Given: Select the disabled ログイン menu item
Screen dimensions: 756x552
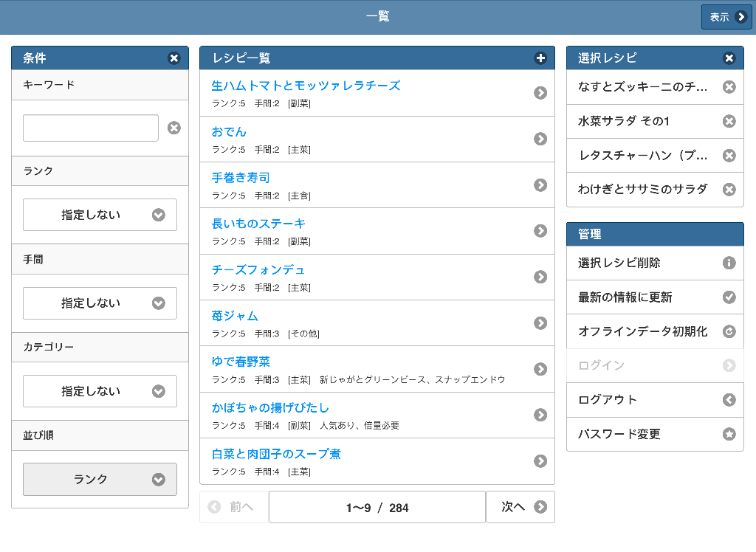Looking at the screenshot, I should (x=656, y=365).
